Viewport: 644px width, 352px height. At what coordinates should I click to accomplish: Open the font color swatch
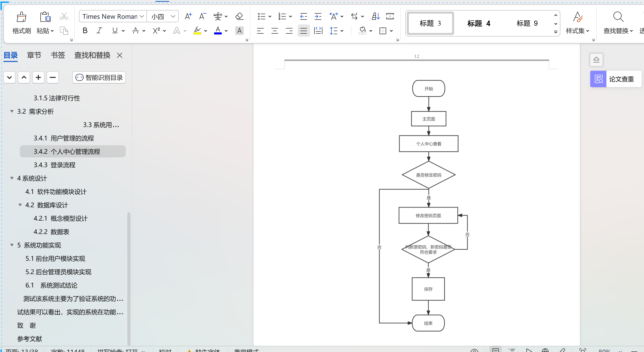[x=218, y=31]
